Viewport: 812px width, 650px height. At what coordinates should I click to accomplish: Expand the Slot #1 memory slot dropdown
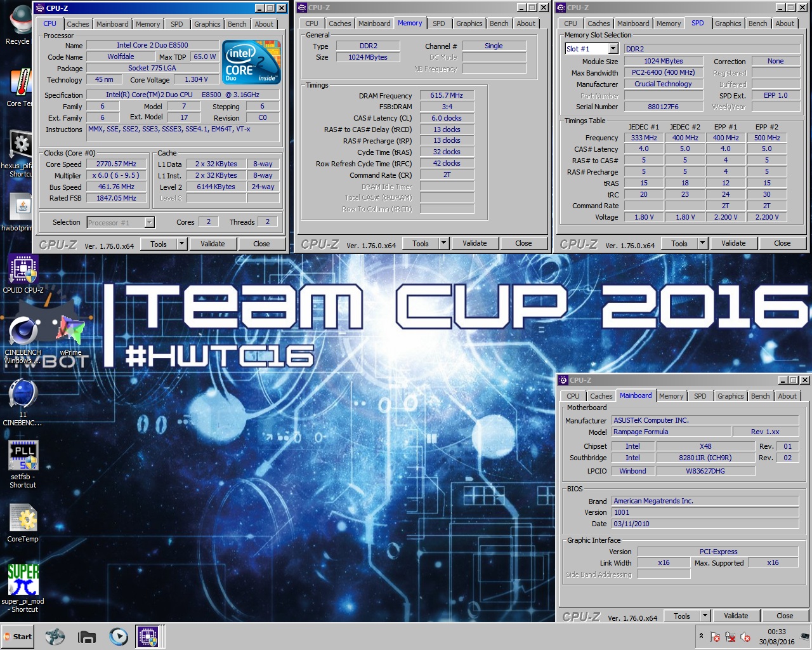(x=613, y=49)
